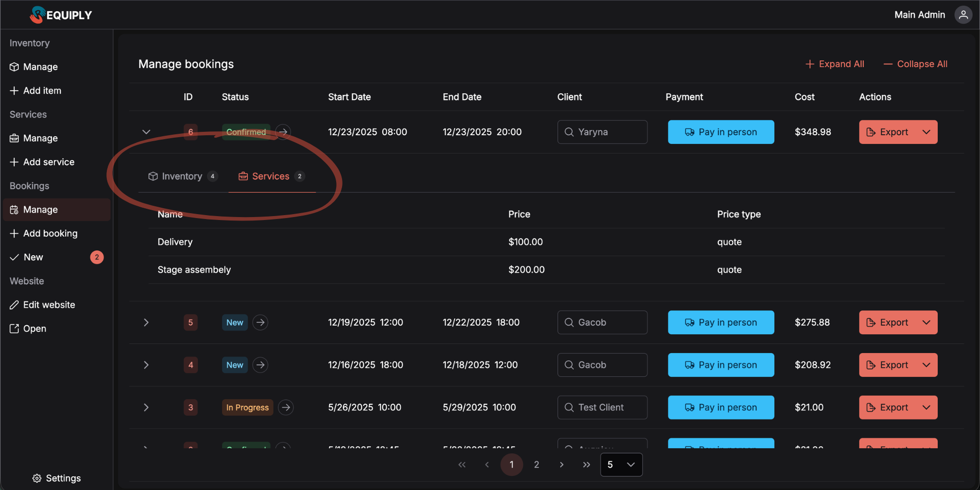Select the Services tab
Screen dimensions: 980x490
(x=271, y=176)
